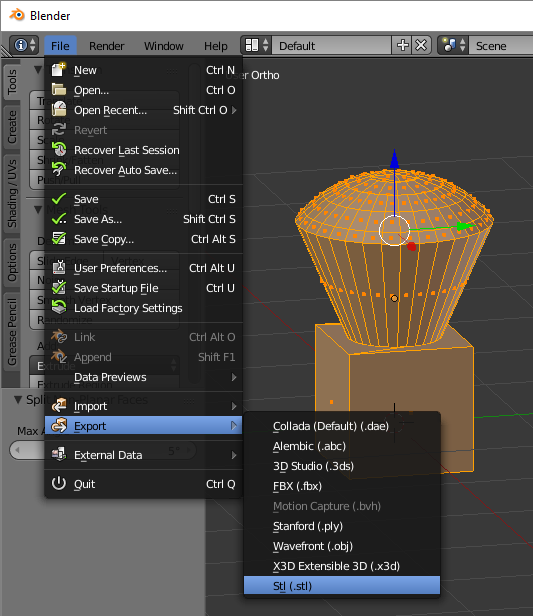Delete the current screen layout

click(421, 45)
